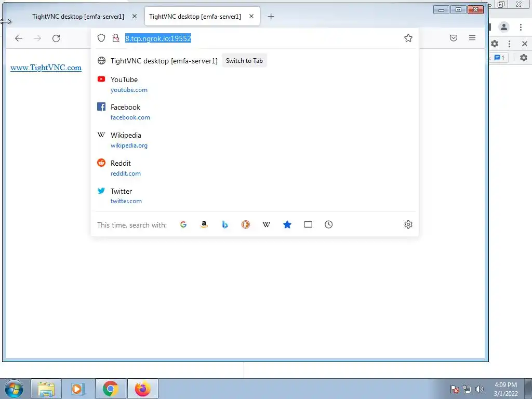Search this time with DuckDuckGo

point(246,224)
